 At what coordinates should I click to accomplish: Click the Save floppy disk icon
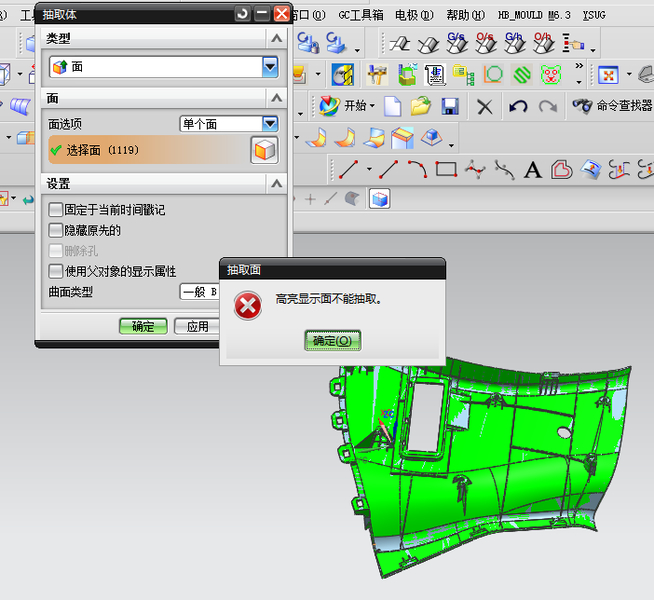pyautogui.click(x=450, y=106)
